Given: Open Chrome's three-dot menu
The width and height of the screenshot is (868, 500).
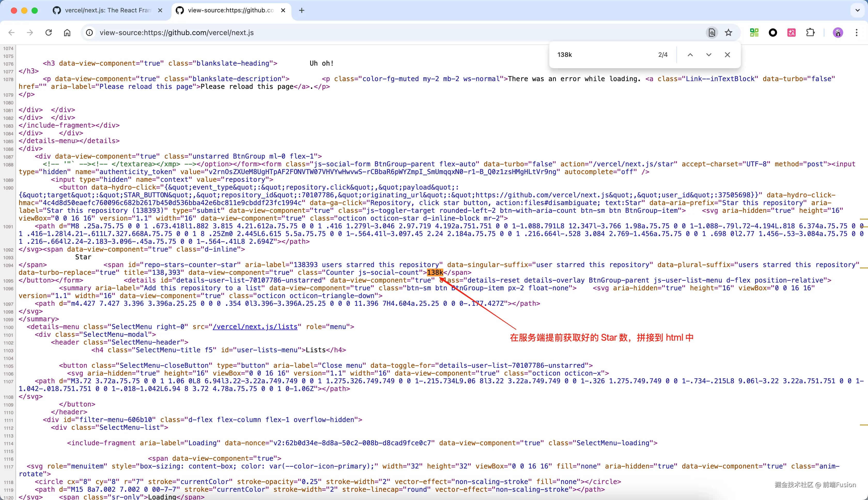Looking at the screenshot, I should pos(857,33).
